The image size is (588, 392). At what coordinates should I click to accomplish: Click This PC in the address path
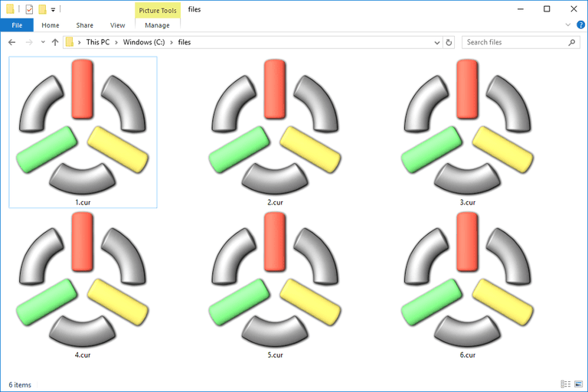click(x=98, y=42)
